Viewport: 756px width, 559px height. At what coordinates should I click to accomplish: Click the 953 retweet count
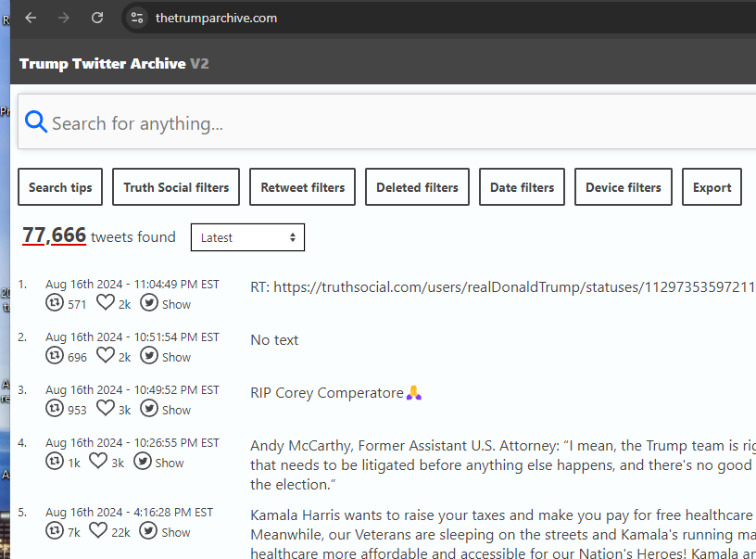77,411
